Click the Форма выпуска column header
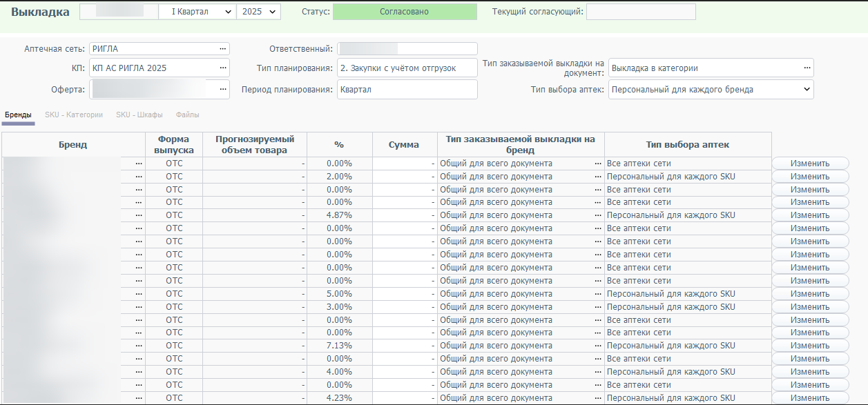This screenshot has height=405, width=868. pos(174,145)
